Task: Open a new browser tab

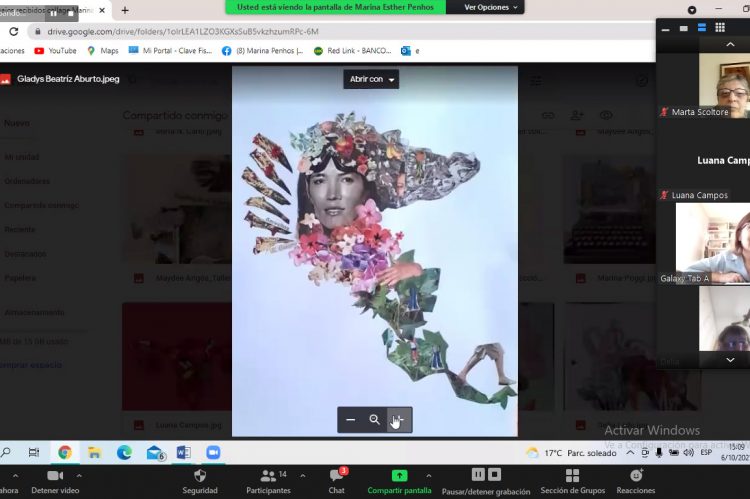Action: click(125, 10)
